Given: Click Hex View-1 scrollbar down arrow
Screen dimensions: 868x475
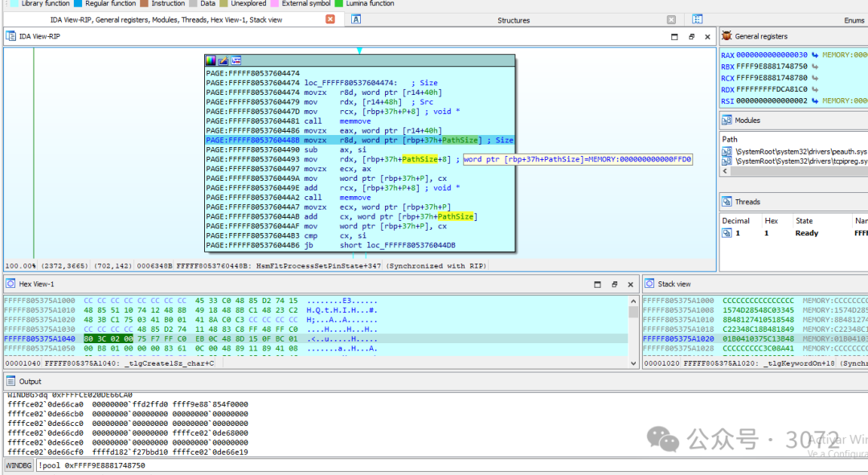Looking at the screenshot, I should [x=633, y=363].
